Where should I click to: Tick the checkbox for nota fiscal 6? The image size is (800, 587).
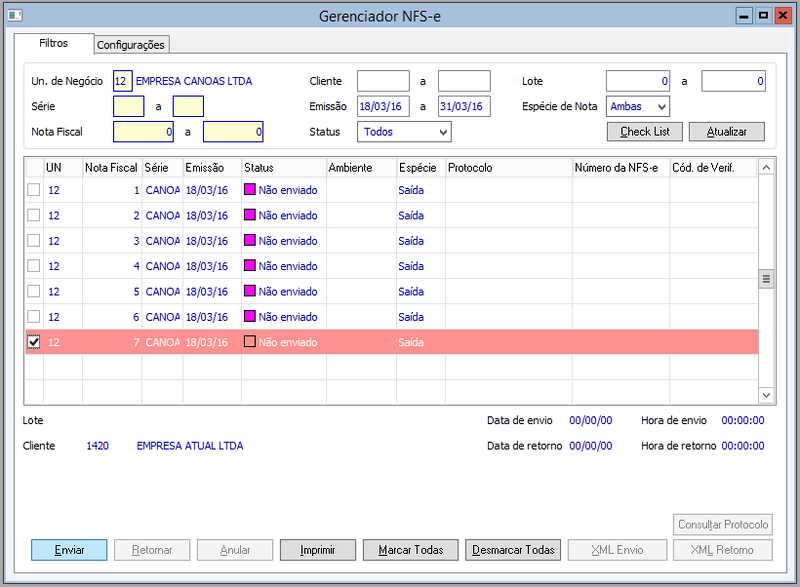coord(34,316)
